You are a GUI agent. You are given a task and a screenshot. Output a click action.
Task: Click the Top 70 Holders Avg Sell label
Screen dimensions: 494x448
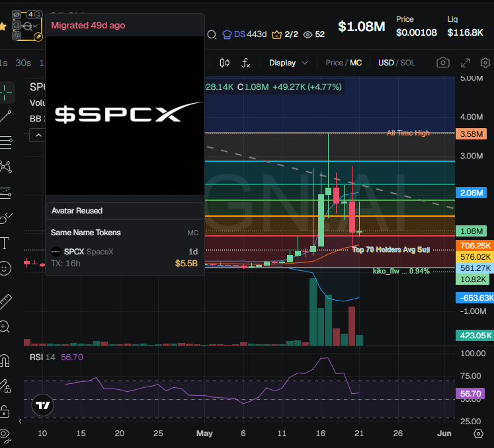pos(391,250)
